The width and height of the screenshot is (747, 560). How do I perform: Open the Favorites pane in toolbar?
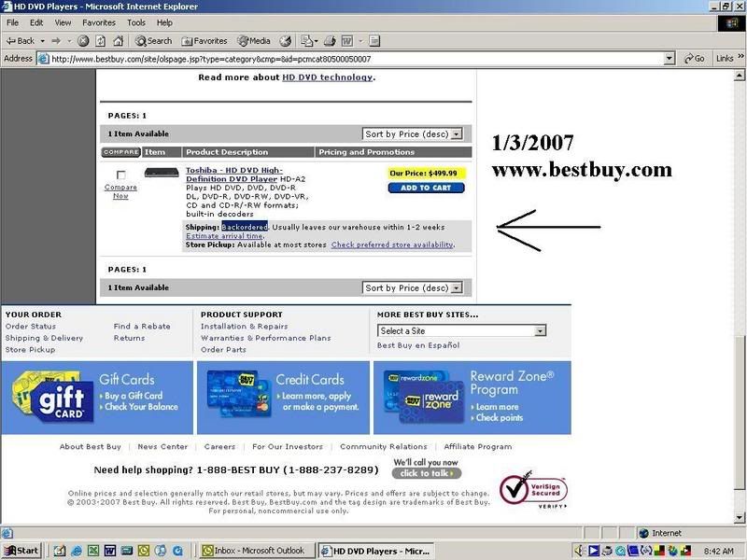coord(204,41)
